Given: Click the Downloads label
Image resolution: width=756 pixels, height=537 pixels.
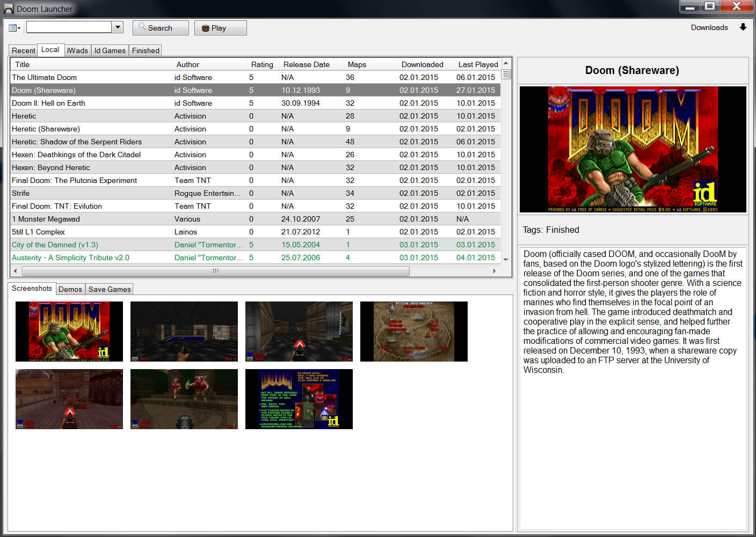Looking at the screenshot, I should (x=709, y=27).
